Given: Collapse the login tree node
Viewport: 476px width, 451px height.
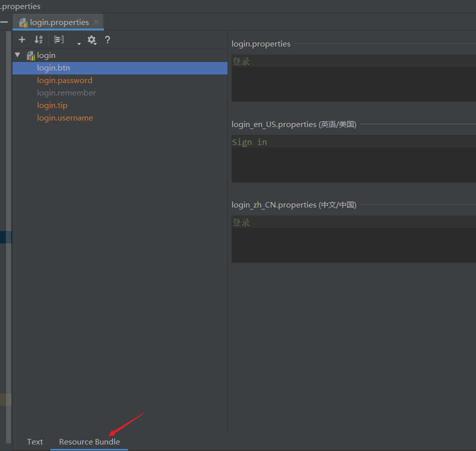Looking at the screenshot, I should point(17,55).
